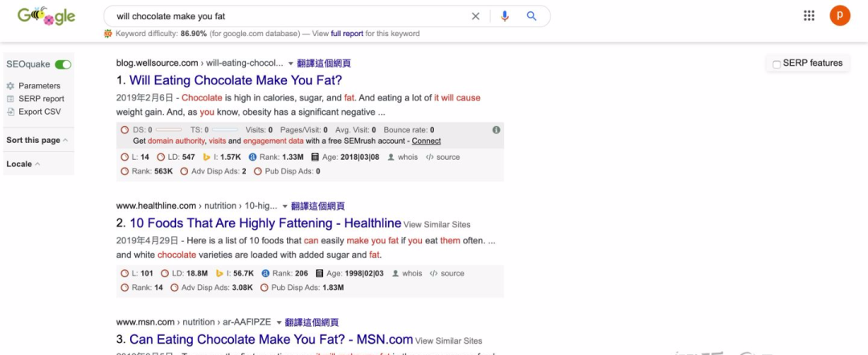Check the SERP features checkbox

(776, 64)
